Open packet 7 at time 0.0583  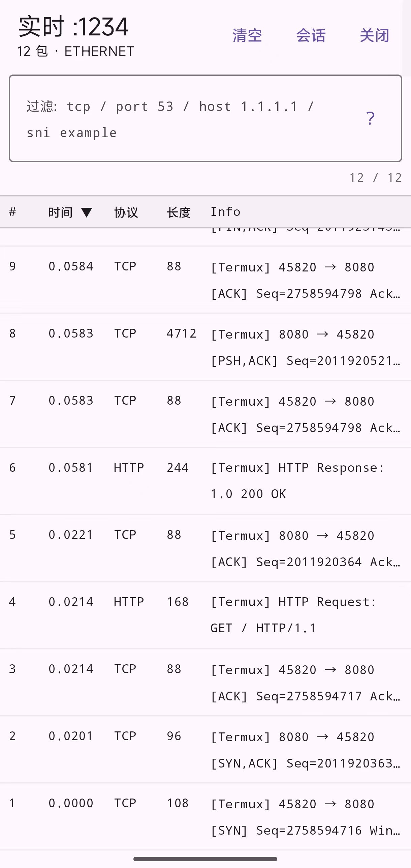(x=205, y=414)
